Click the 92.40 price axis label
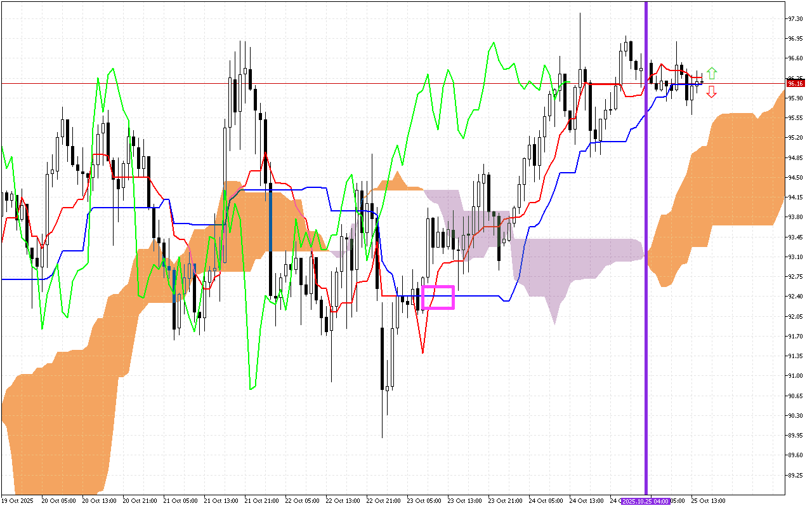This screenshot has width=812, height=508. tap(794, 297)
